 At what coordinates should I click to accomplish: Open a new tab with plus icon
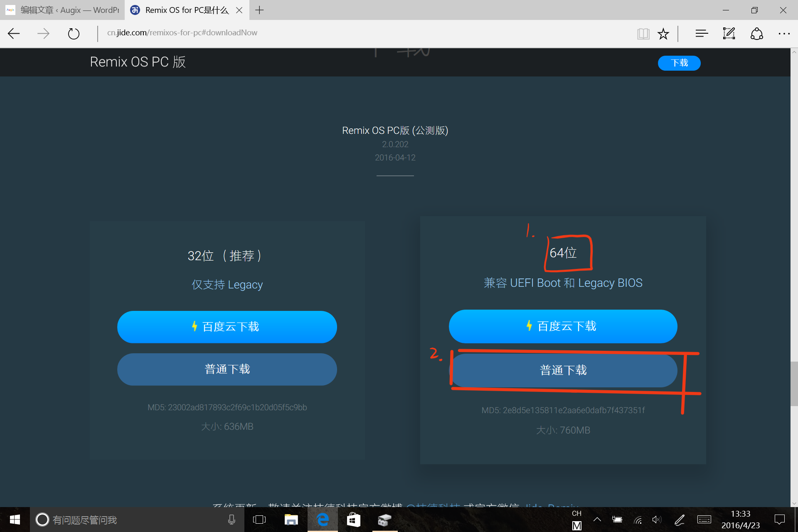pyautogui.click(x=259, y=10)
